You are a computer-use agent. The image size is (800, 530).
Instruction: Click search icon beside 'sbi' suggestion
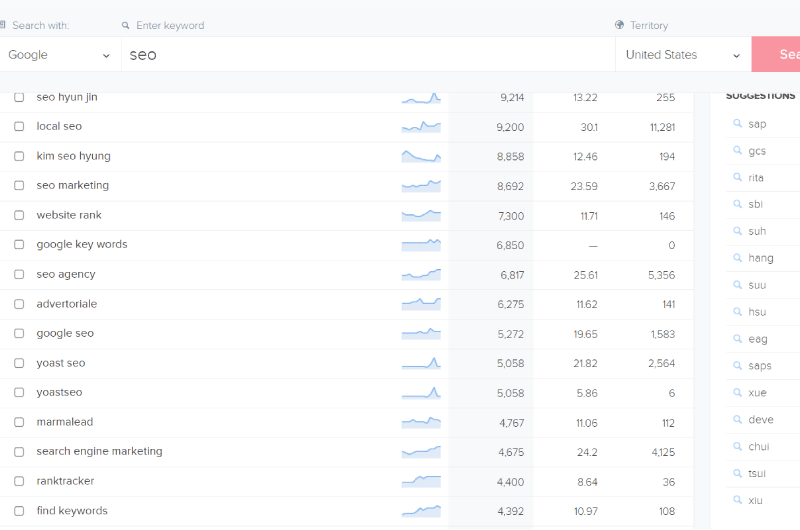pos(737,204)
